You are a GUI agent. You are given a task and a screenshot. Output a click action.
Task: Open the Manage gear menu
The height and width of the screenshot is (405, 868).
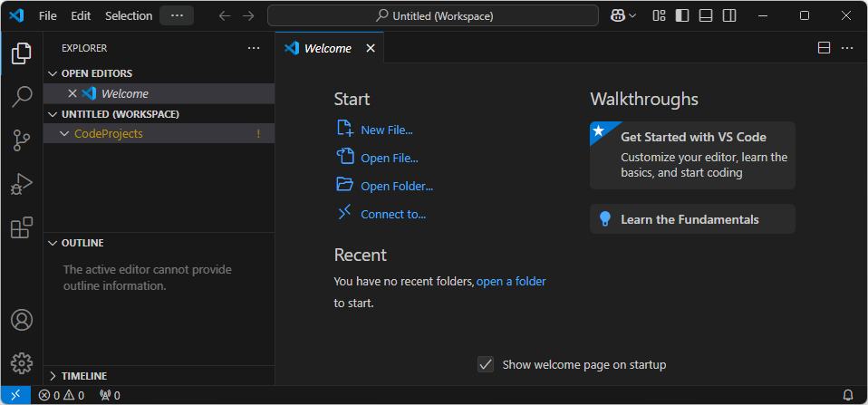(22, 363)
